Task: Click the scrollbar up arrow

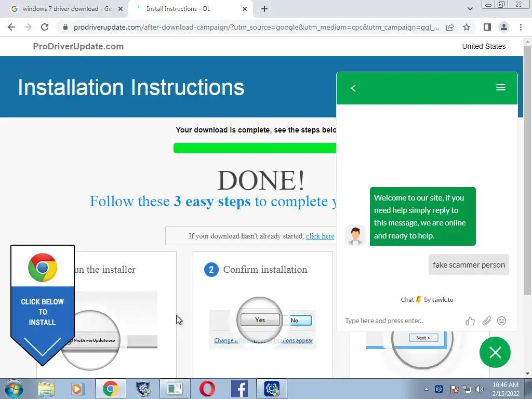Action: pyautogui.click(x=527, y=42)
